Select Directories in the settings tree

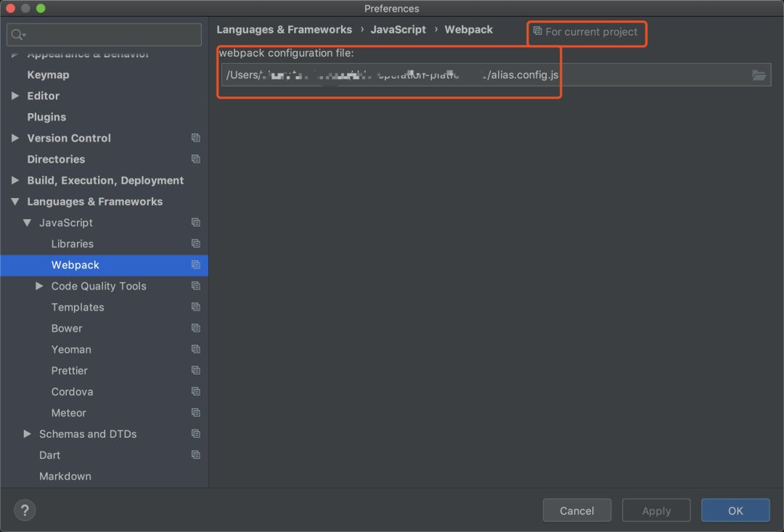tap(56, 159)
